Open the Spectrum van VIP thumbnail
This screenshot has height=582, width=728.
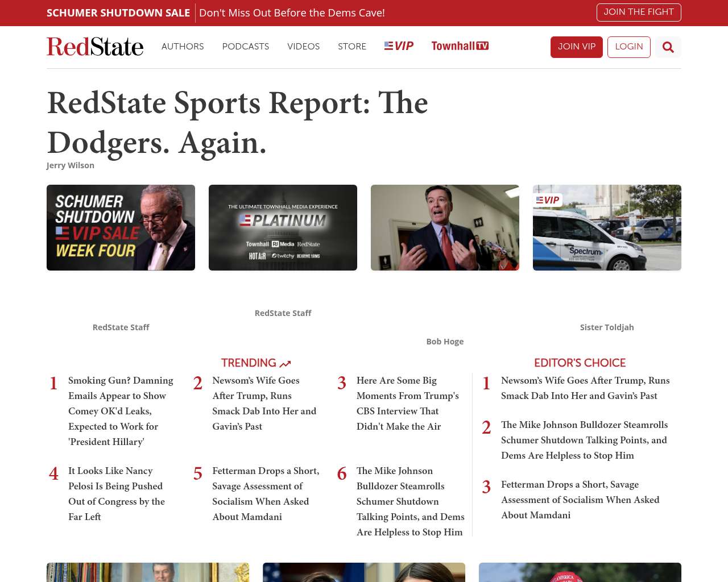[607, 227]
